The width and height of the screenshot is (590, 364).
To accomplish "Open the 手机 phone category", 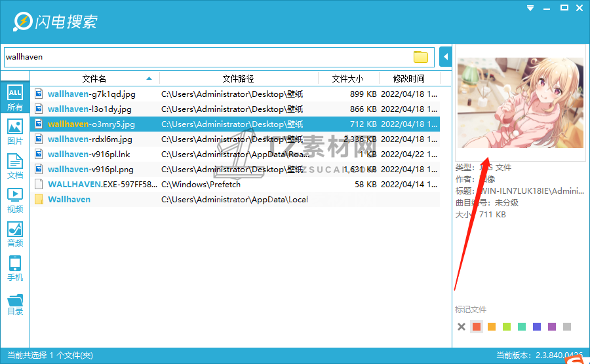I will point(15,268).
